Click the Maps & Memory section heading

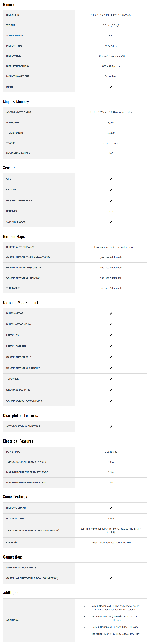pyautogui.click(x=16, y=102)
